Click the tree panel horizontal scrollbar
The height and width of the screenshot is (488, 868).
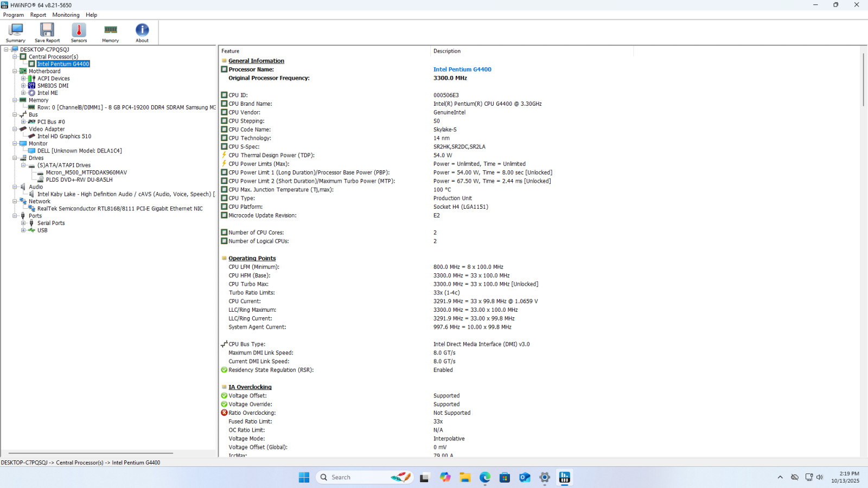click(91, 453)
